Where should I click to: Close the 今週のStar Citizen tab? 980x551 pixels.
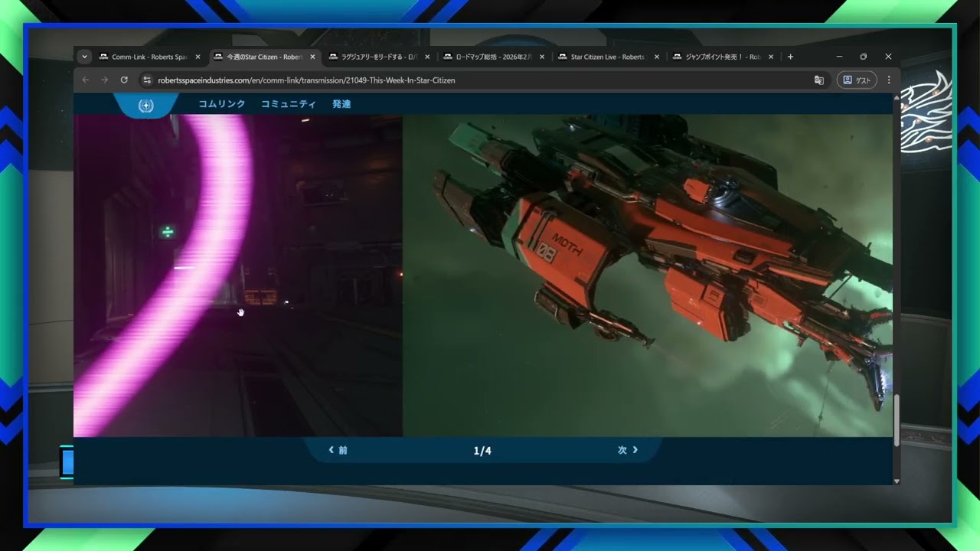(x=312, y=57)
